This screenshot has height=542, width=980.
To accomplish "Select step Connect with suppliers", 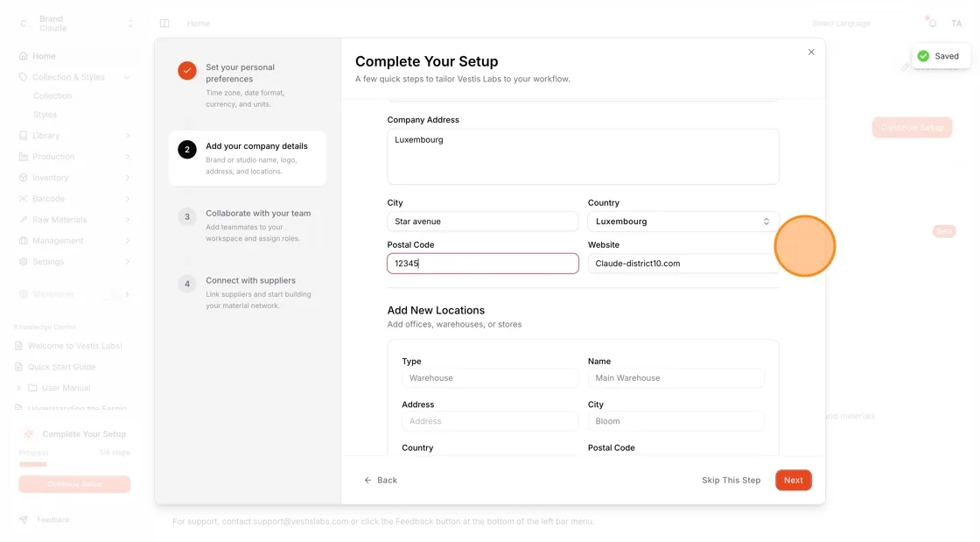I will click(x=247, y=292).
